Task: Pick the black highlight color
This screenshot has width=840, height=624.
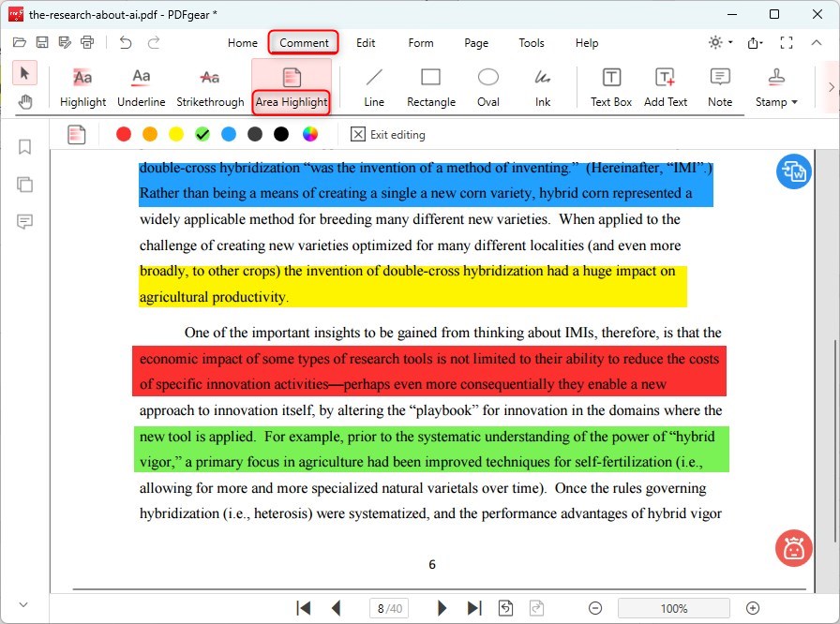Action: [281, 134]
